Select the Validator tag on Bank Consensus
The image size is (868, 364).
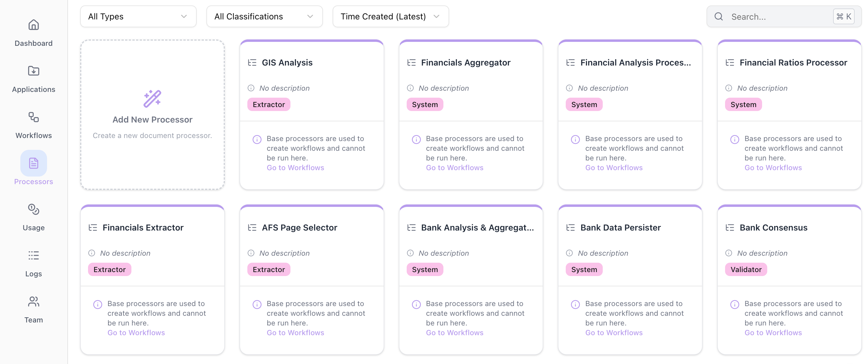(x=746, y=269)
